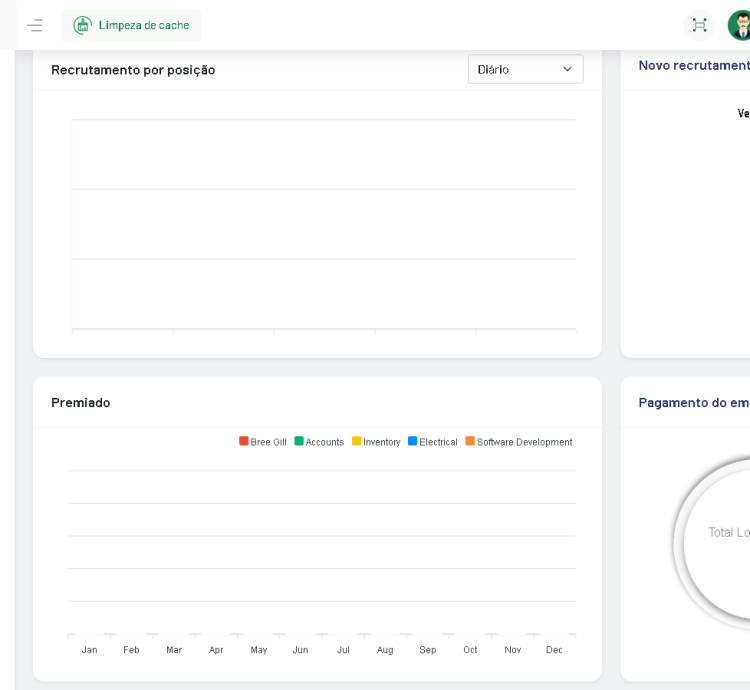Hide the Inventory series via legend

pos(376,442)
